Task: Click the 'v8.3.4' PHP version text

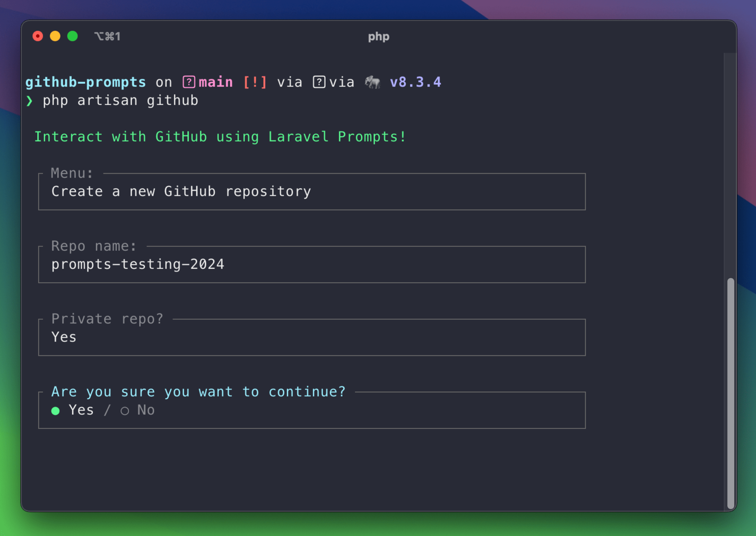Action: coord(415,82)
